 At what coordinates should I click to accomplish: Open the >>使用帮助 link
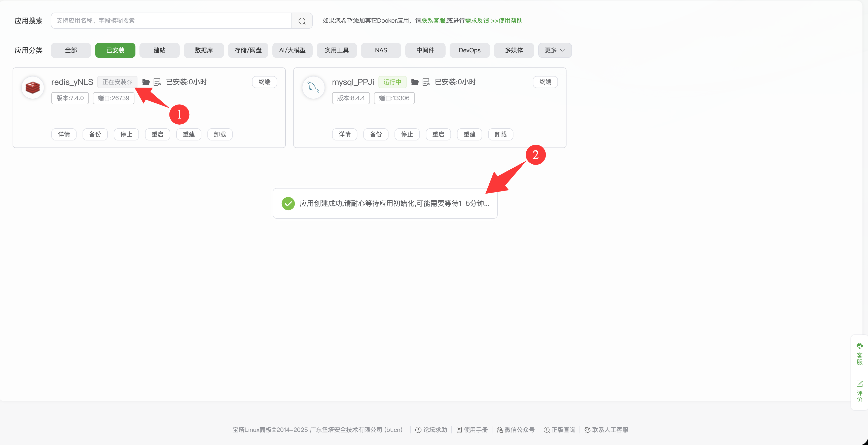pos(507,21)
